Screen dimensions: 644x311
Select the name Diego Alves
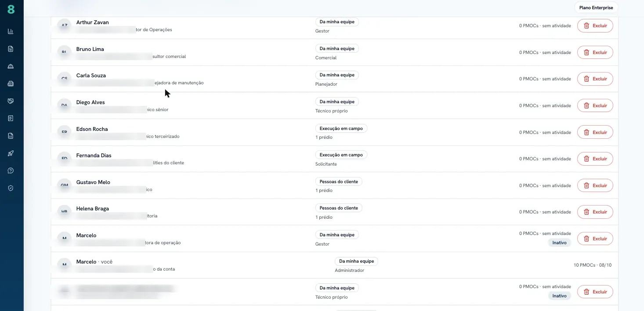point(90,102)
